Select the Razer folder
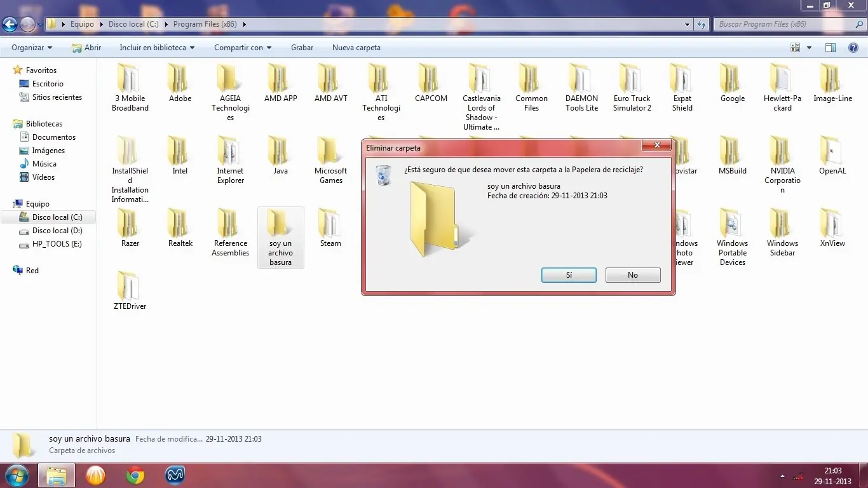868x488 pixels. pyautogui.click(x=130, y=228)
